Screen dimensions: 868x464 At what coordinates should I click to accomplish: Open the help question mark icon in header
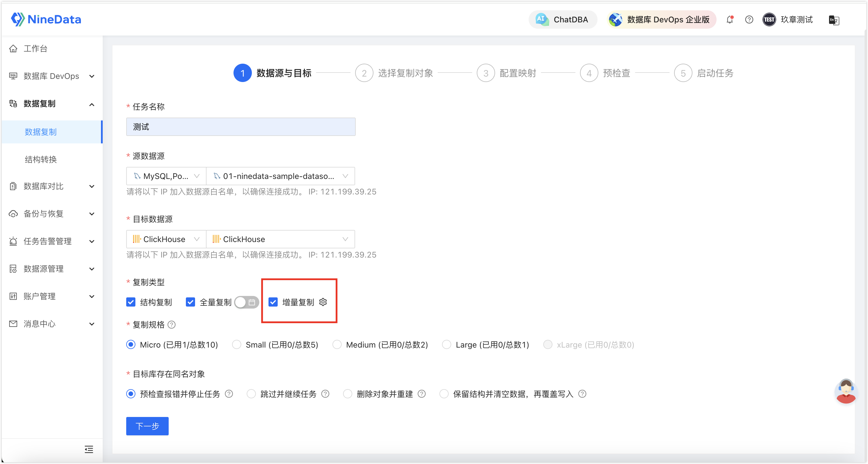tap(749, 20)
